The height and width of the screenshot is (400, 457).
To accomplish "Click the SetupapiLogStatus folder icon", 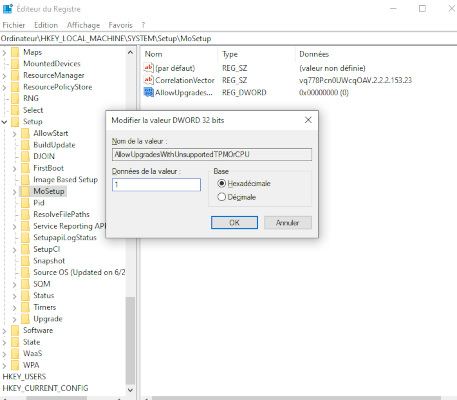I will pos(25,238).
